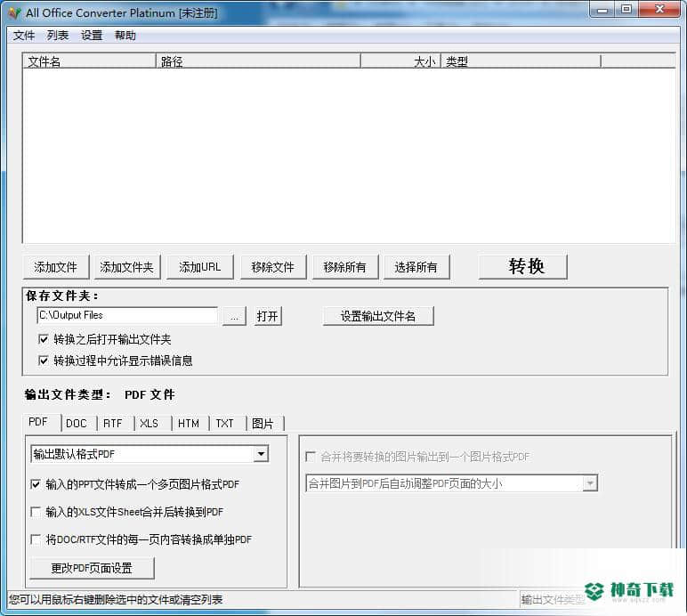Browse for folder with the ... button
The height and width of the screenshot is (616, 687).
tap(234, 316)
